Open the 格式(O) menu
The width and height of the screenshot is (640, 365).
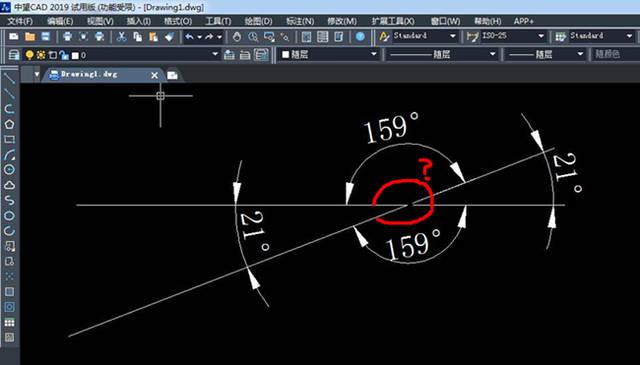tap(178, 21)
